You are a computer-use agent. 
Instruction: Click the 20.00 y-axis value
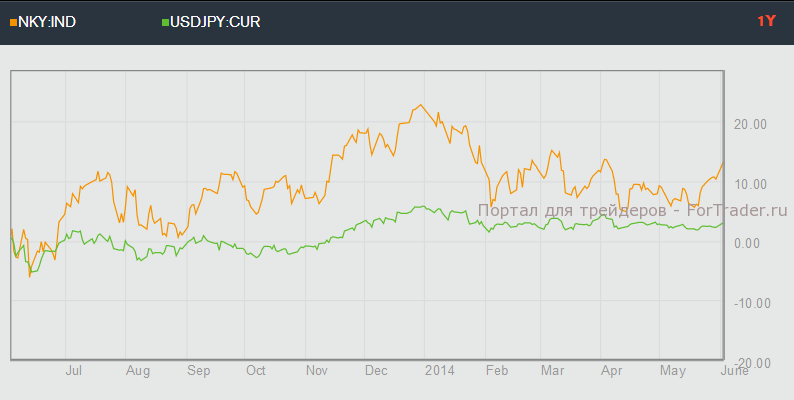pyautogui.click(x=752, y=125)
